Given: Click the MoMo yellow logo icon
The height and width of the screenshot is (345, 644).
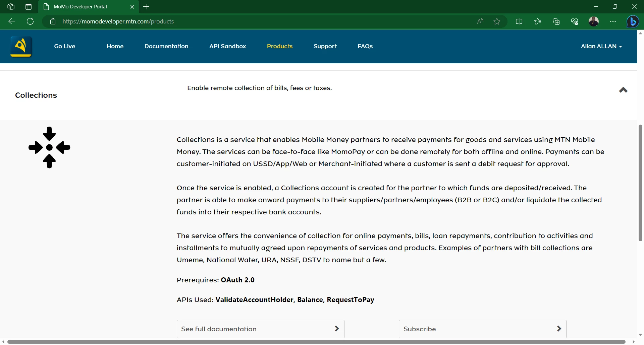Looking at the screenshot, I should [x=21, y=46].
